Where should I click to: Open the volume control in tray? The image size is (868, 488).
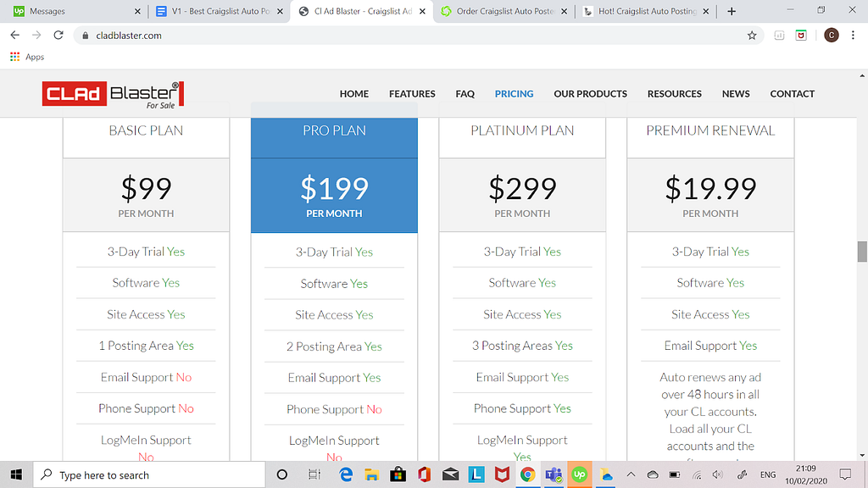pos(718,474)
